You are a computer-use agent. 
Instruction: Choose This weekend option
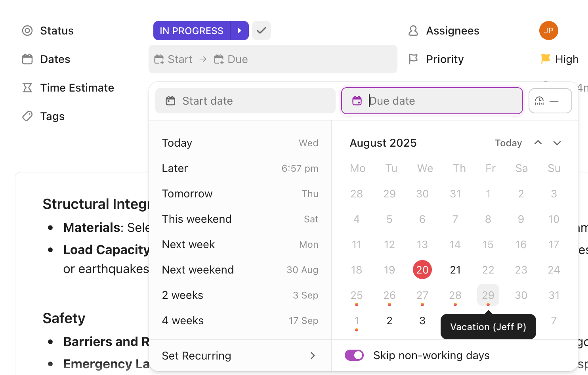[x=240, y=219]
